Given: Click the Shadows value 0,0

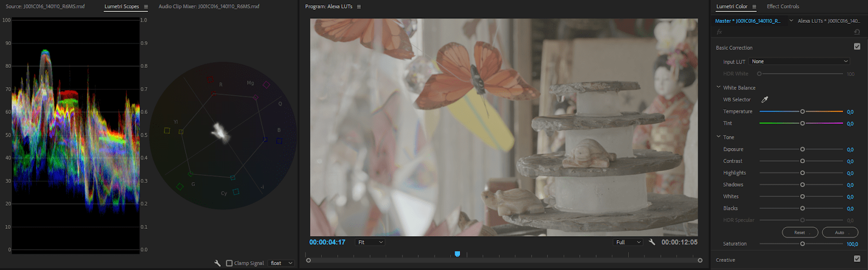Looking at the screenshot, I should (850, 185).
